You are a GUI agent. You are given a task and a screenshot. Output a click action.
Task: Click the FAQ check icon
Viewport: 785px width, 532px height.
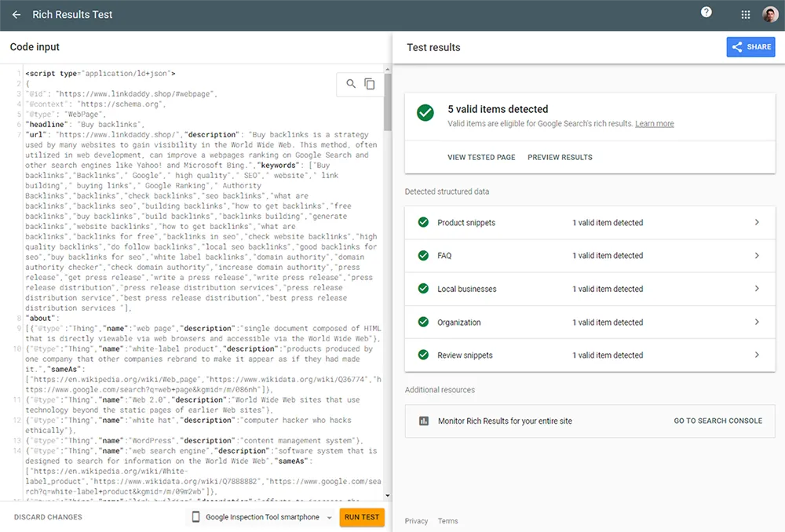(x=423, y=255)
